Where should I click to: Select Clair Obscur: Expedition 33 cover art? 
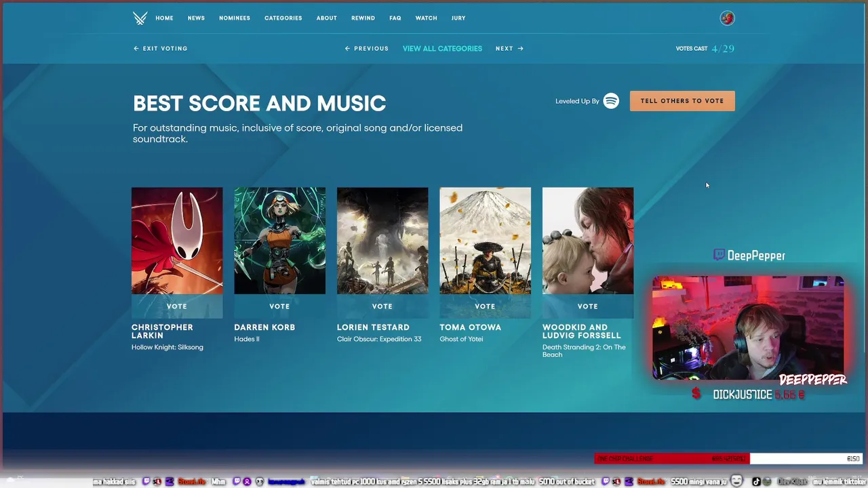[382, 241]
